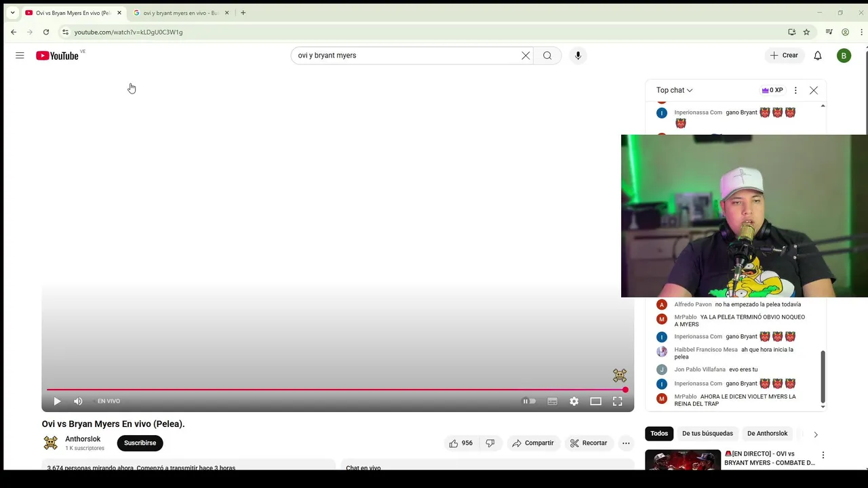
Task: Open options for the EN DIRECTO video
Action: 823,455
